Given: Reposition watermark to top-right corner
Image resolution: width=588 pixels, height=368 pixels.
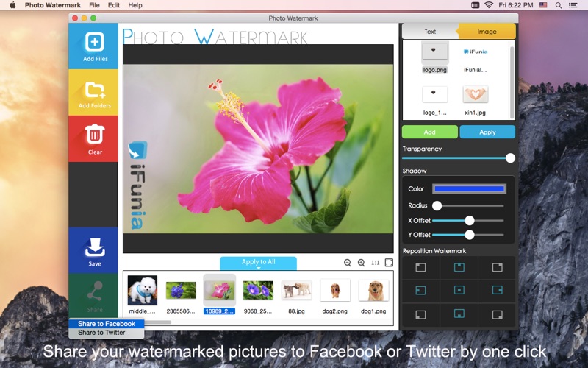Looking at the screenshot, I should [498, 267].
